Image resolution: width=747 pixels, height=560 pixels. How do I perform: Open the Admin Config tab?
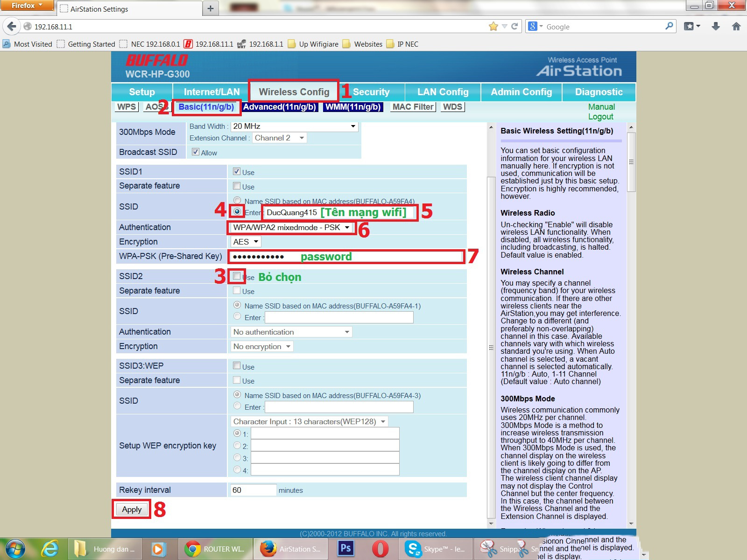click(x=521, y=92)
